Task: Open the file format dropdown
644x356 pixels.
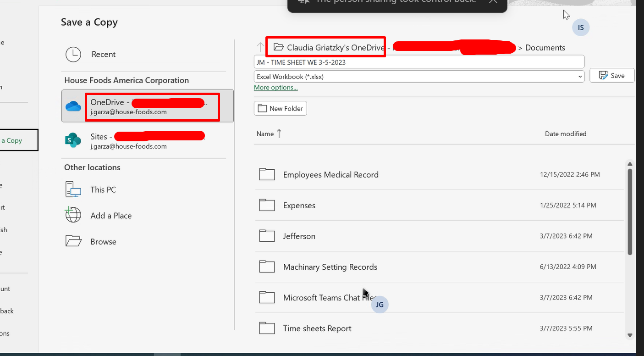Action: [x=580, y=76]
